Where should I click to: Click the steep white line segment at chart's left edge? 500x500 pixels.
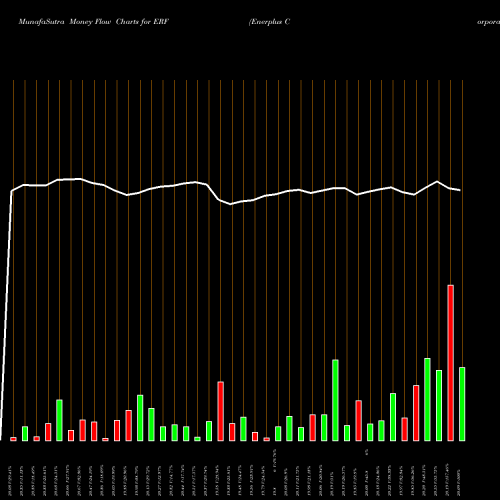(x=6, y=316)
